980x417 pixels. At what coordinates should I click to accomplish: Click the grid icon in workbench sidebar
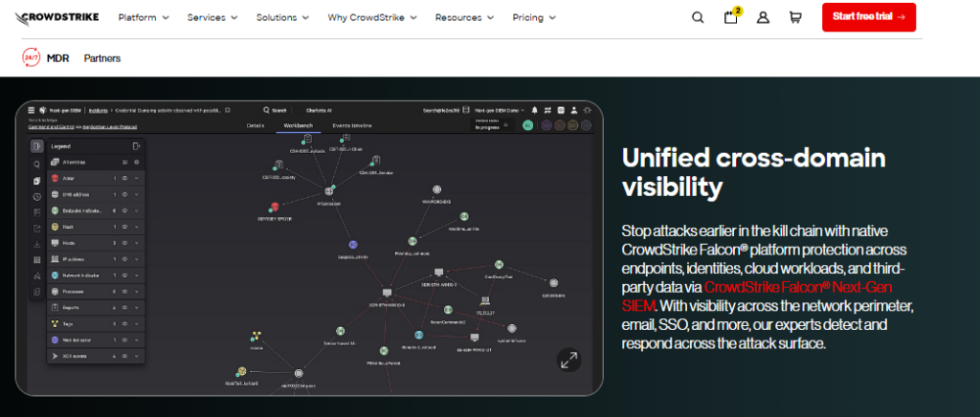point(37,260)
